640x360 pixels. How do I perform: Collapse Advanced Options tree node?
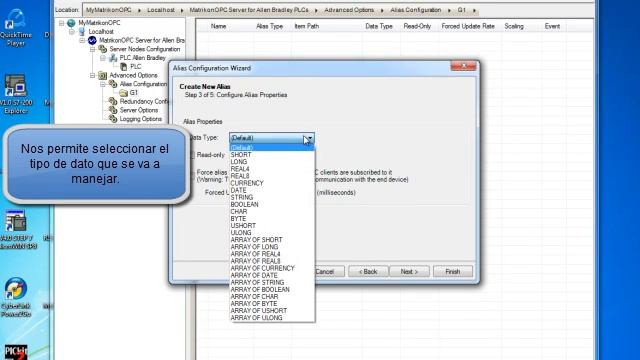click(93, 76)
